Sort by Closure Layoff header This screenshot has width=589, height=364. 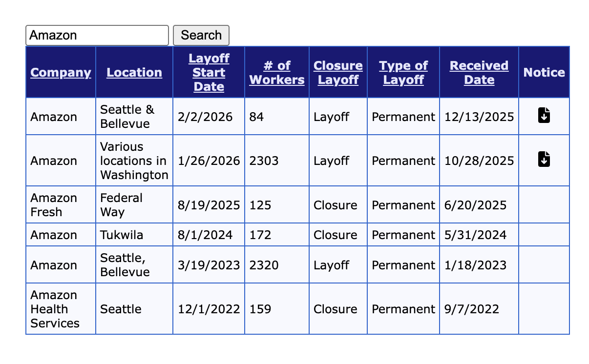pos(338,73)
